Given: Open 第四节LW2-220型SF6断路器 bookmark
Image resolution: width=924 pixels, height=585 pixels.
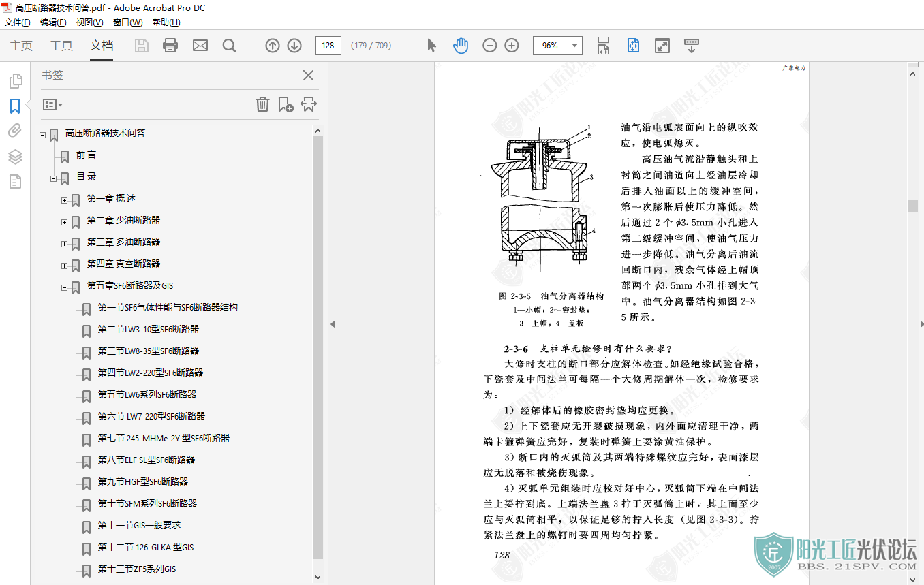Looking at the screenshot, I should (151, 373).
